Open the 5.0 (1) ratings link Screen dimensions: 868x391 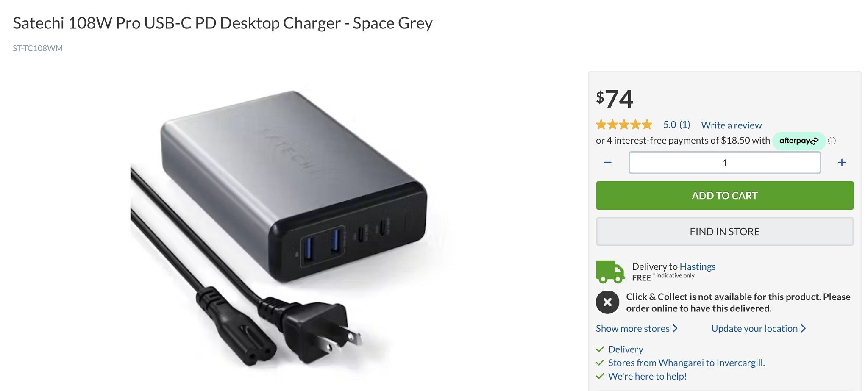[x=676, y=125]
